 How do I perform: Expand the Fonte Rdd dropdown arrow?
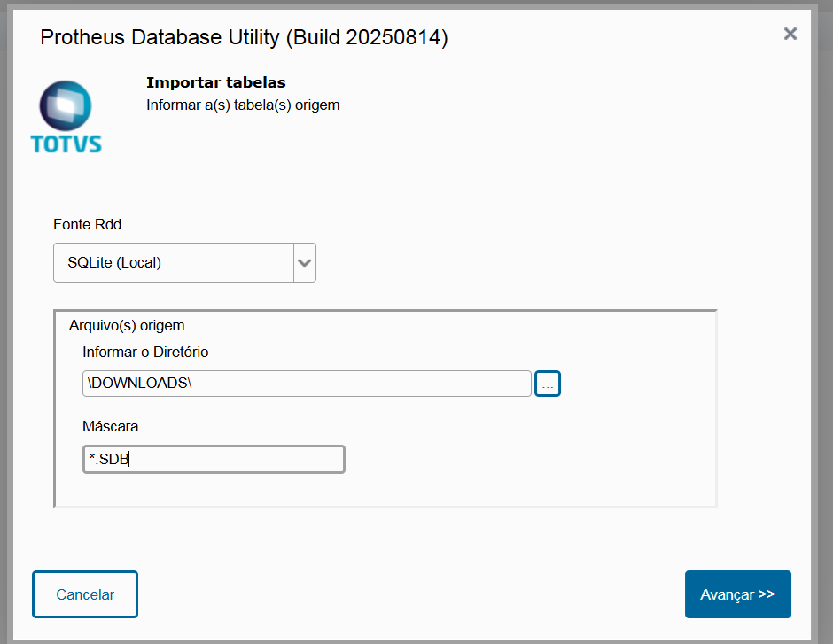304,263
